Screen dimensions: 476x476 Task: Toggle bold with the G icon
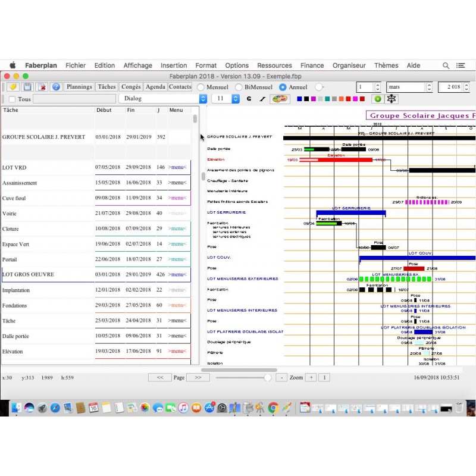click(249, 99)
